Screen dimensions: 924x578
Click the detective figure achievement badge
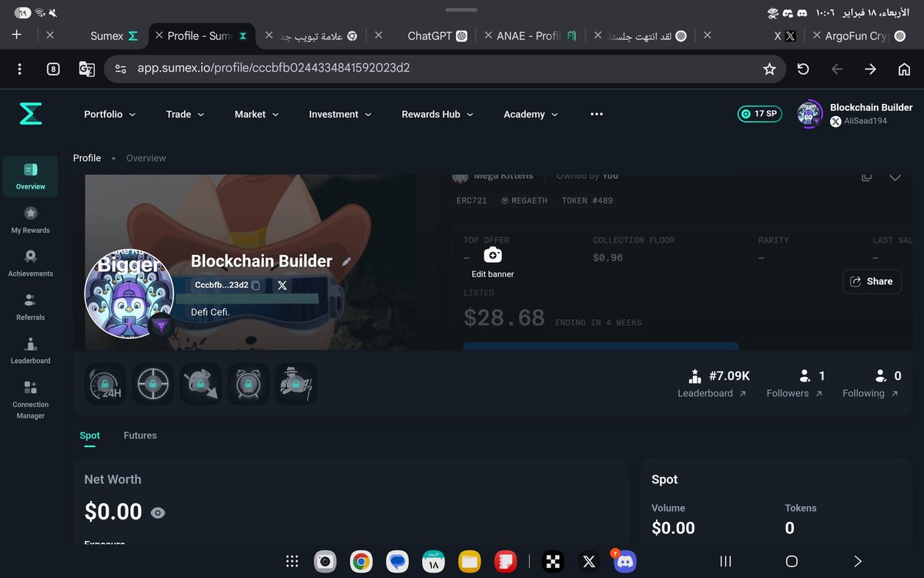click(x=296, y=384)
